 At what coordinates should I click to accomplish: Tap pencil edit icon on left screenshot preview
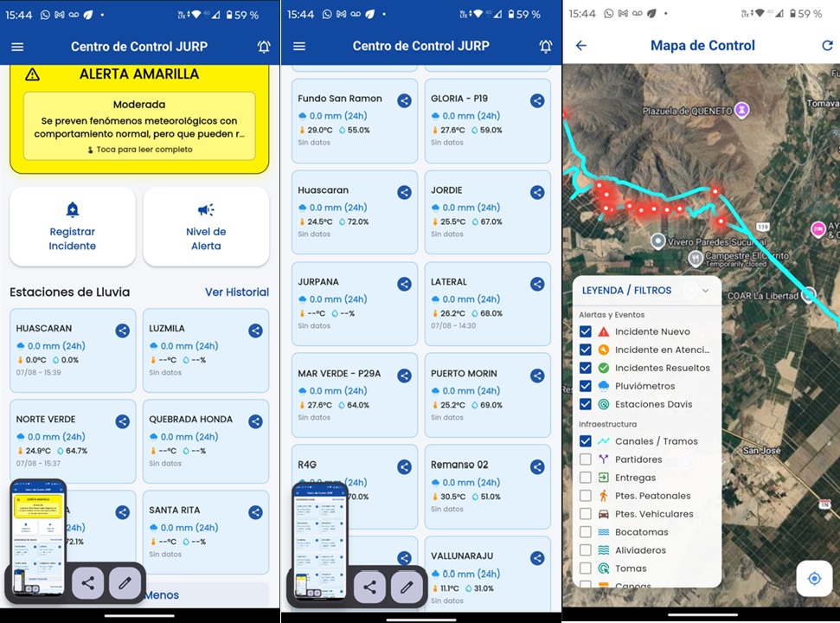point(125,583)
